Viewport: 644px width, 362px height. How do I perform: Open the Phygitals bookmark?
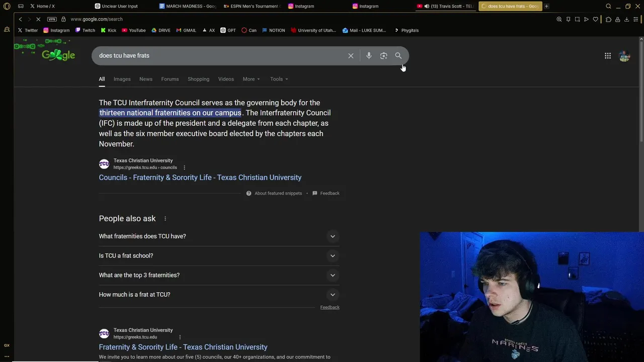[406, 30]
